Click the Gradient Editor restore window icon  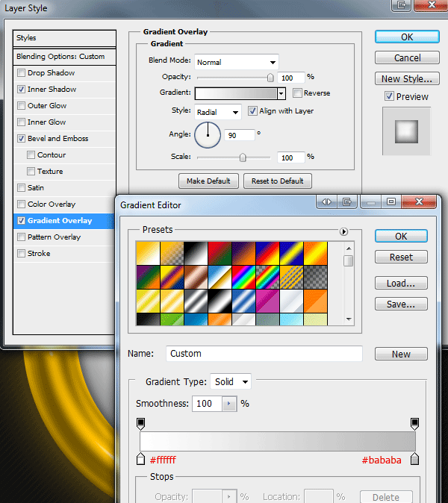(391, 201)
